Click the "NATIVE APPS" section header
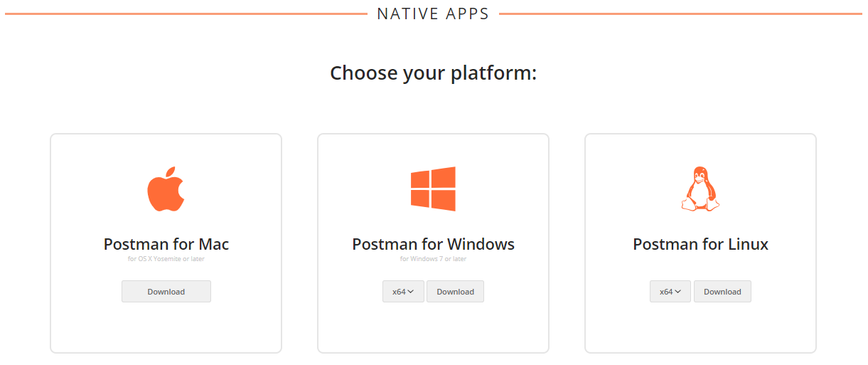 click(433, 14)
